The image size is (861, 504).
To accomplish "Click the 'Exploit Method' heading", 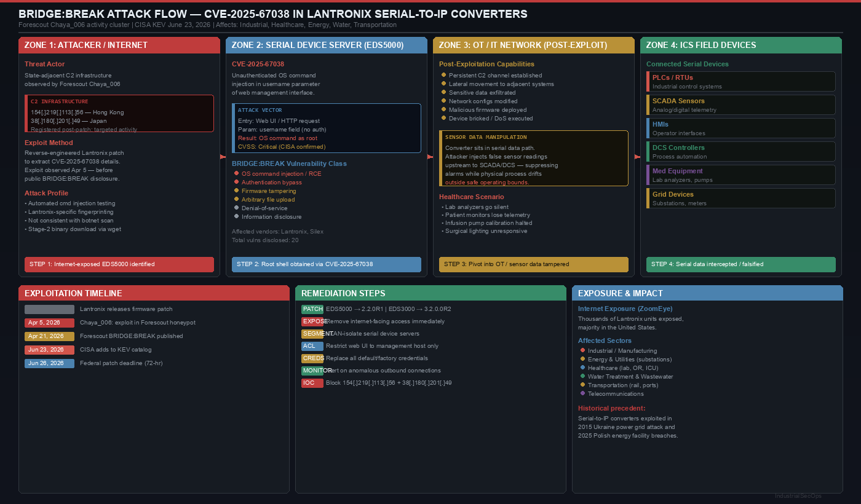I will tap(49, 143).
